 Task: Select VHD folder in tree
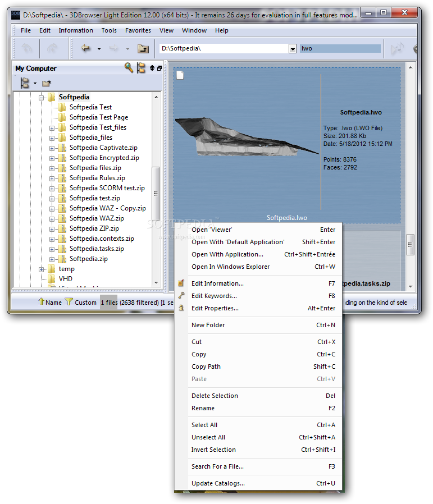click(x=66, y=279)
